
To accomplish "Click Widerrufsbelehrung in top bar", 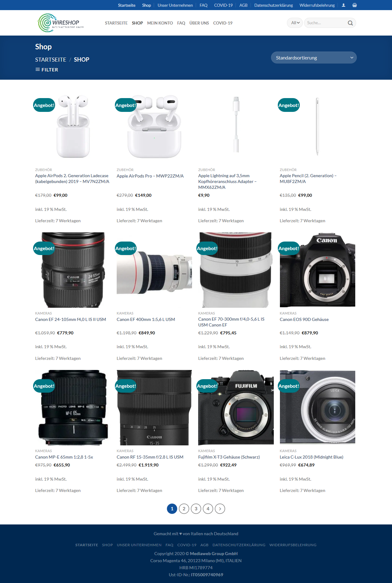I will 317,5.
